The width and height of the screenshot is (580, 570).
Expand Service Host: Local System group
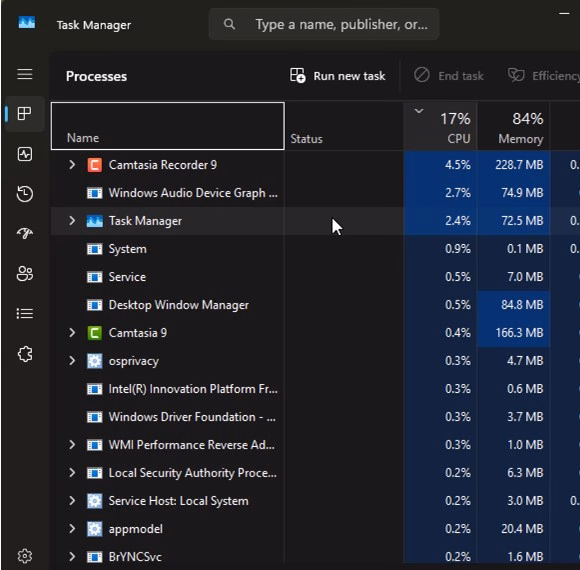tap(72, 500)
